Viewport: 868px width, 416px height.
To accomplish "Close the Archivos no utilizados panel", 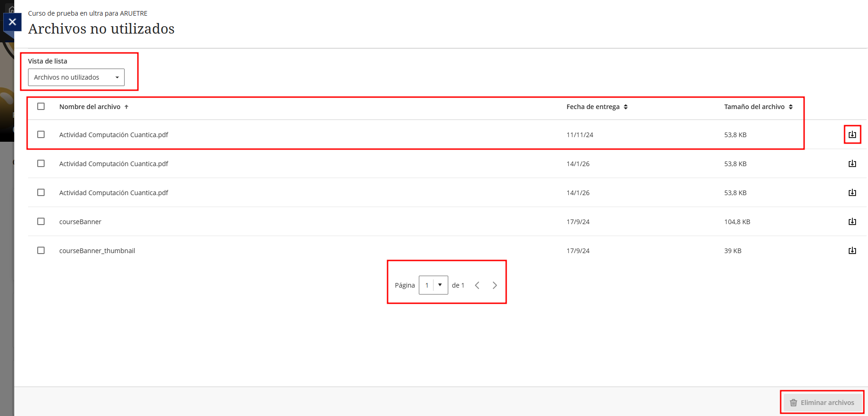I will coord(12,22).
